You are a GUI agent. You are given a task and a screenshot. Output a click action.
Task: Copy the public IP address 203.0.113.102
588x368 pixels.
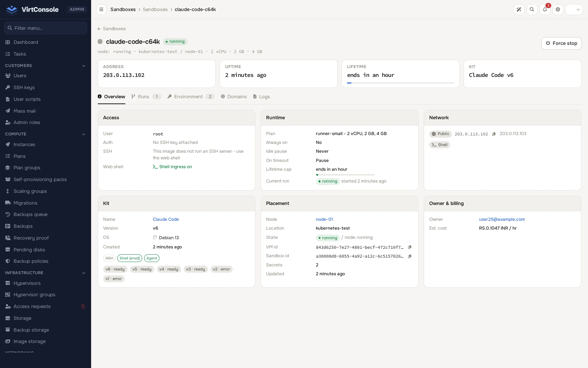tap(494, 134)
